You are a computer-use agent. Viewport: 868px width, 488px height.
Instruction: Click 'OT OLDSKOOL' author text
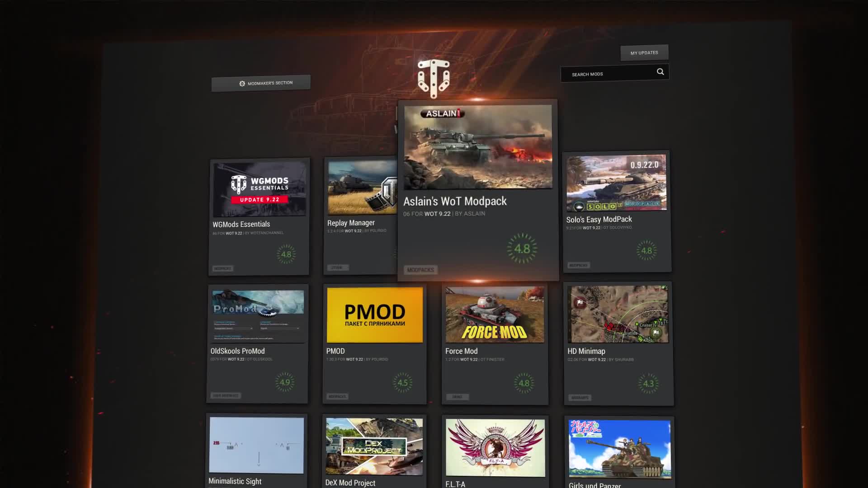[260, 359]
